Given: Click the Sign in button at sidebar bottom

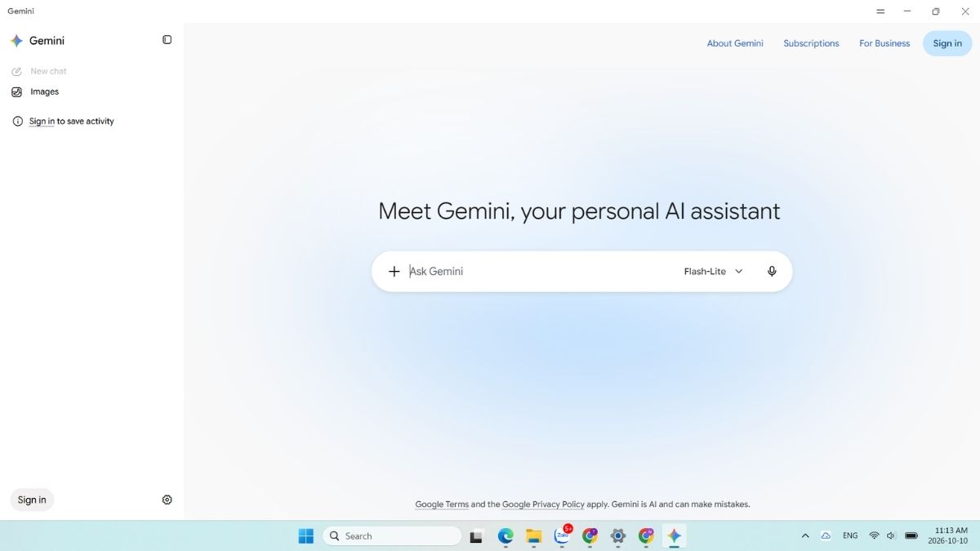Looking at the screenshot, I should click(x=32, y=500).
